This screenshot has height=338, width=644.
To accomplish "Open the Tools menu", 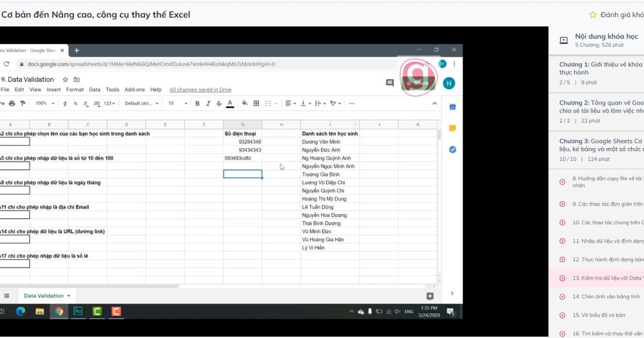I will (113, 90).
